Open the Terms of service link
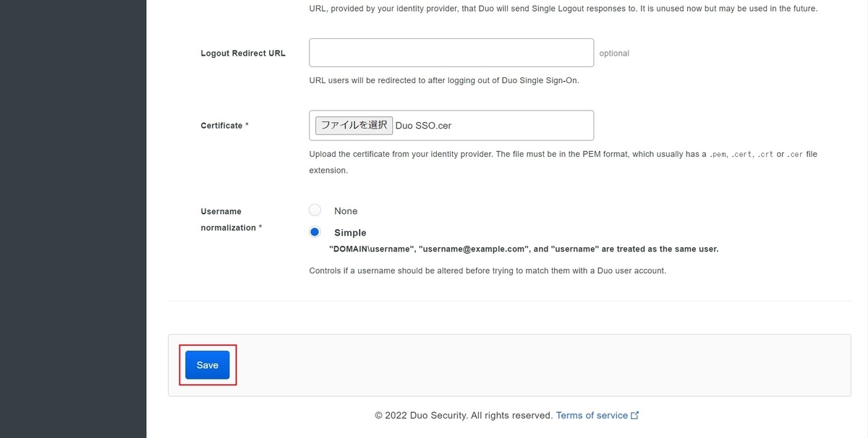This screenshot has height=438, width=868. pyautogui.click(x=592, y=416)
